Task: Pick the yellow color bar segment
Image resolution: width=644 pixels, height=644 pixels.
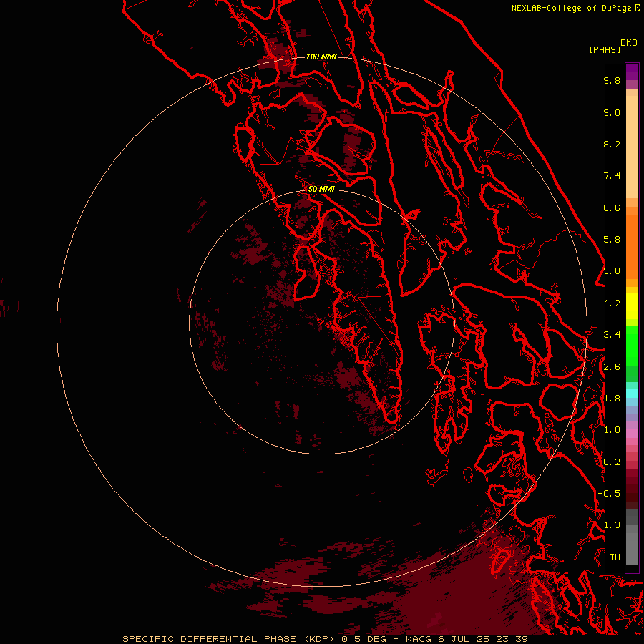Action: [632, 306]
